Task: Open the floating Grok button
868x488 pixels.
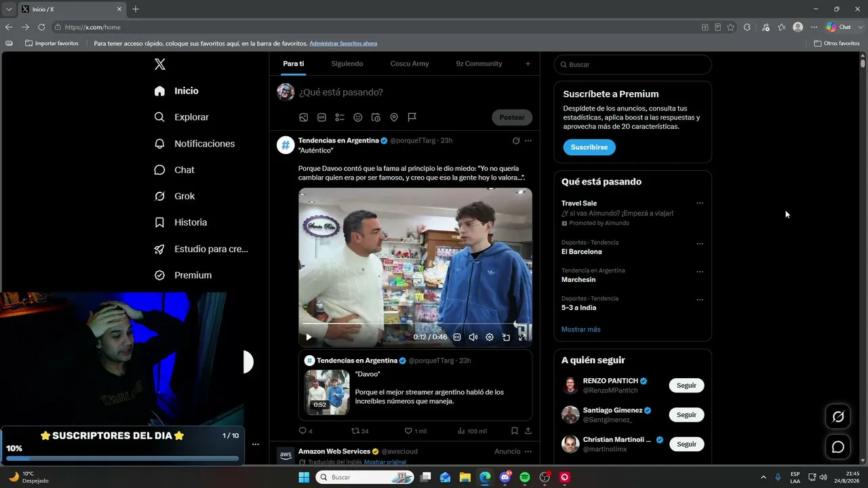Action: (838, 417)
